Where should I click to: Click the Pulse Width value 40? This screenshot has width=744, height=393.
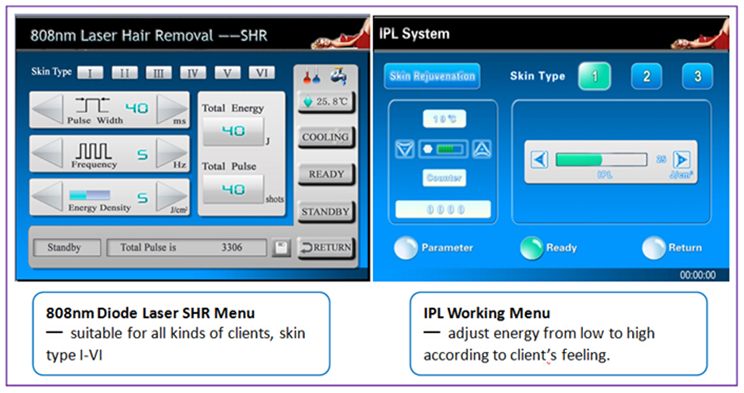click(x=137, y=108)
